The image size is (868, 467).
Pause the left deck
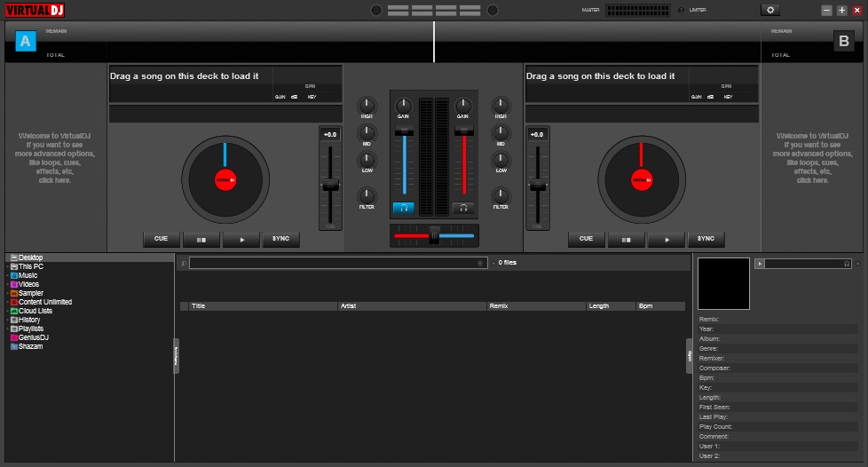point(201,240)
